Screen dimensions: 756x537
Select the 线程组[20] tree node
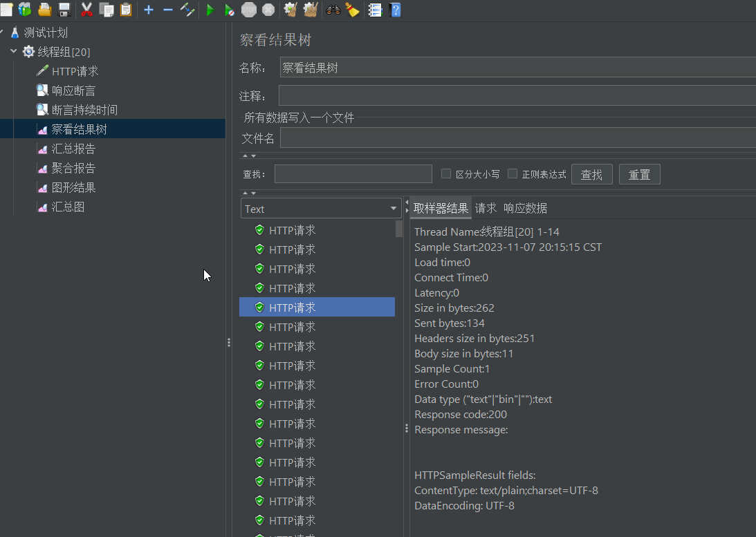(64, 52)
